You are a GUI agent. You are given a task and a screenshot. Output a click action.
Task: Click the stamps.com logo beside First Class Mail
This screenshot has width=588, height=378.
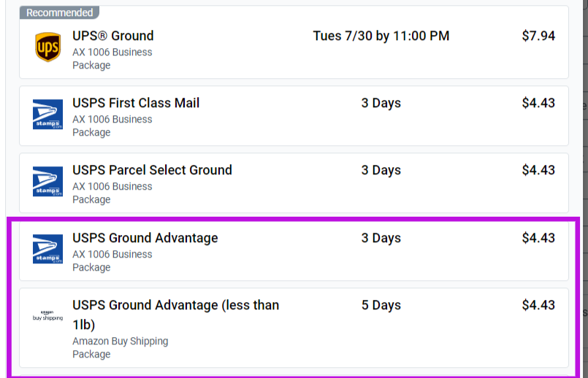point(47,115)
